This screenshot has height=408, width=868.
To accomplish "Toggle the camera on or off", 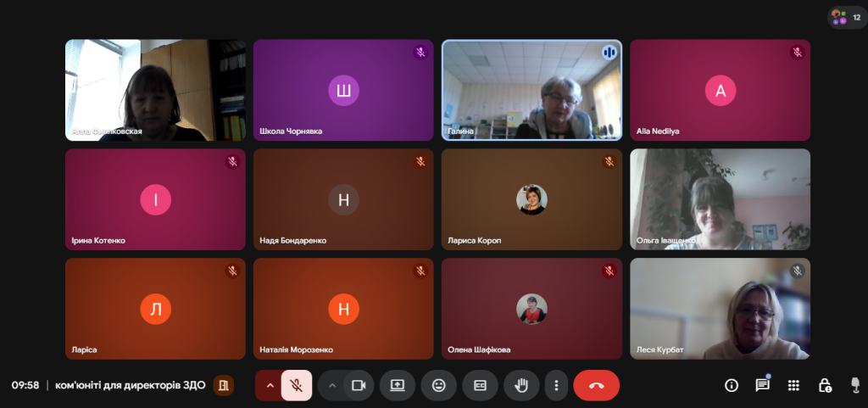I will pos(358,385).
